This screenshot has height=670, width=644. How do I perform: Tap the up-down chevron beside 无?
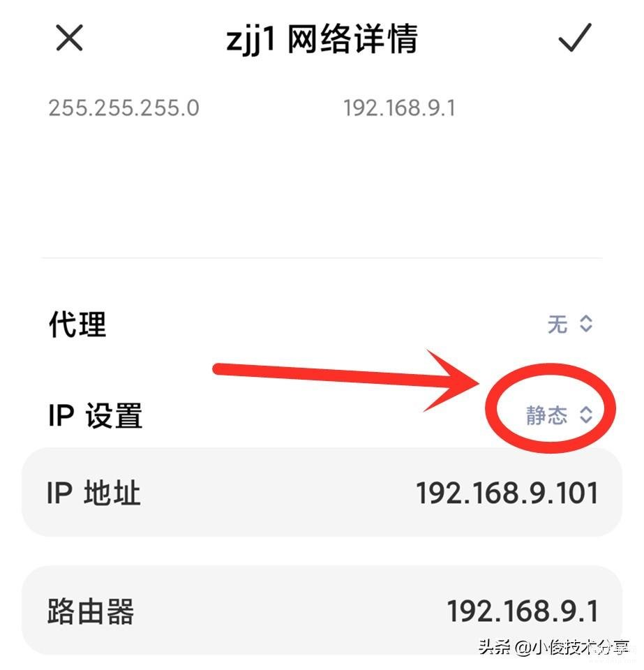tap(586, 324)
